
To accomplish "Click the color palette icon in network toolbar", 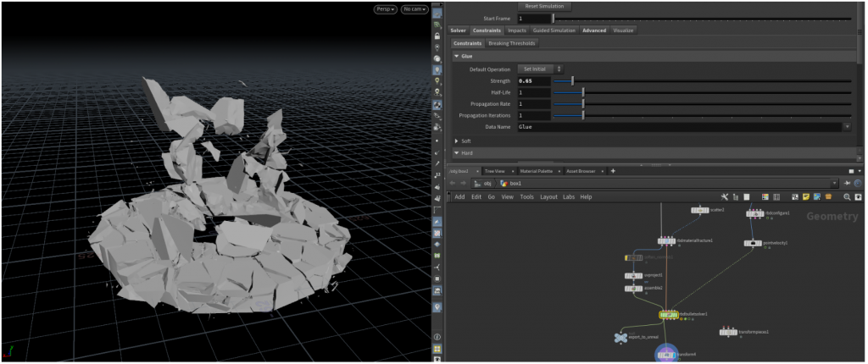I will coord(765,197).
